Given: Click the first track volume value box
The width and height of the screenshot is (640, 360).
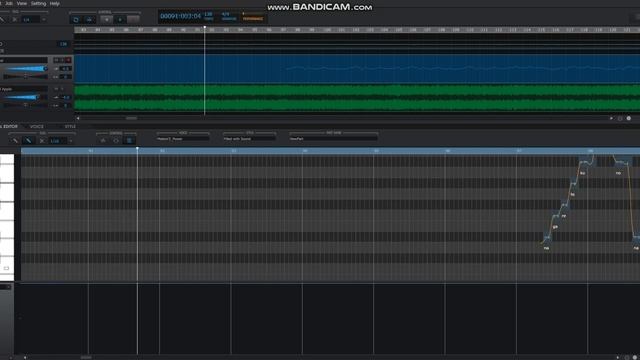Looking at the screenshot, I should click(x=66, y=69).
